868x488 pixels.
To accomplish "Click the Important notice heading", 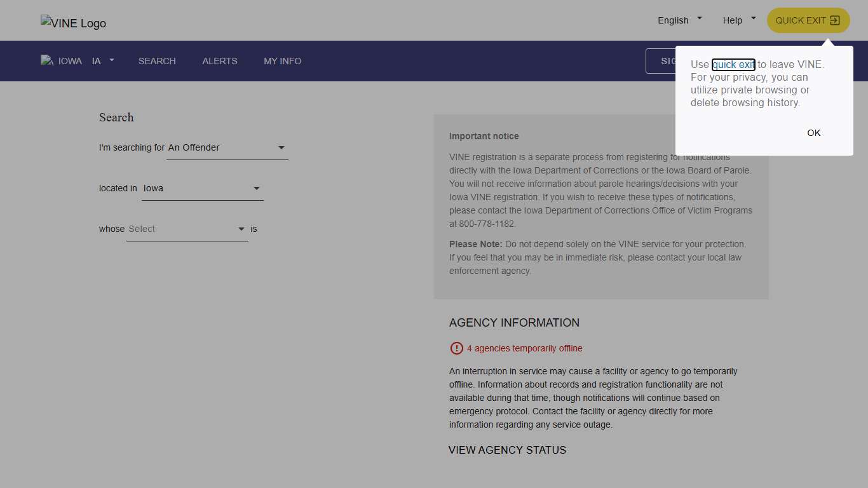I will (484, 136).
